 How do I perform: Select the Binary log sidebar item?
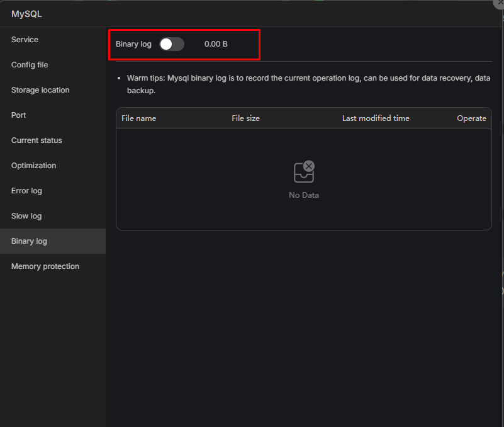tap(53, 241)
